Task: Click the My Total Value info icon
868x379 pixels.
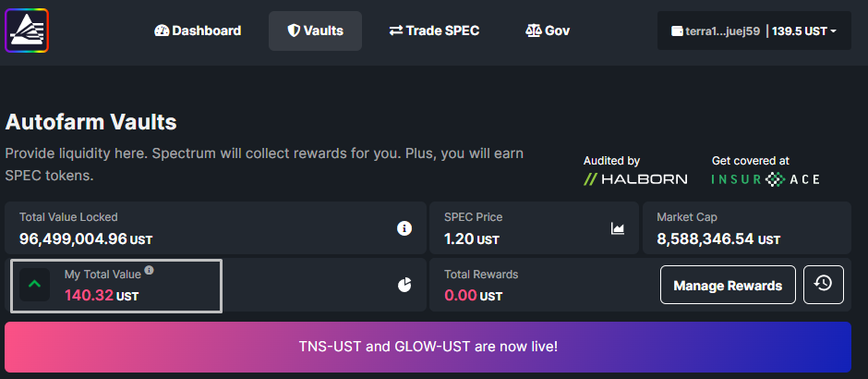Action: tap(150, 271)
